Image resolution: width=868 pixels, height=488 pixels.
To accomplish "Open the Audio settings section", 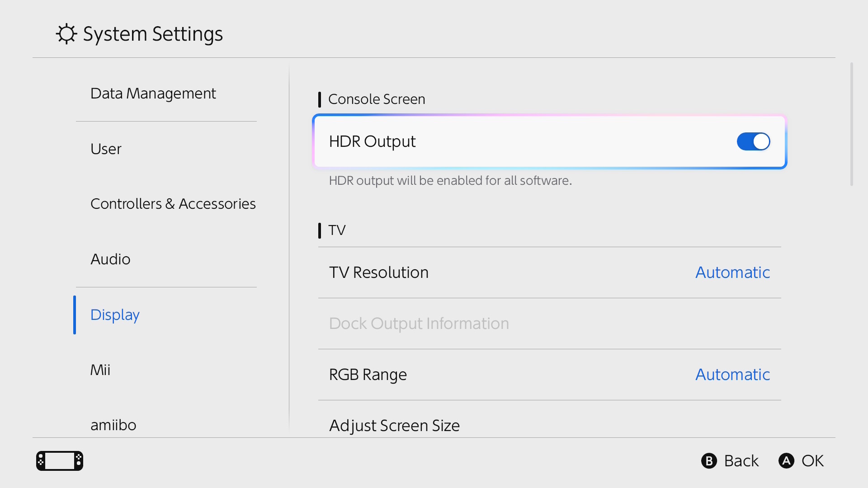I will tap(110, 259).
